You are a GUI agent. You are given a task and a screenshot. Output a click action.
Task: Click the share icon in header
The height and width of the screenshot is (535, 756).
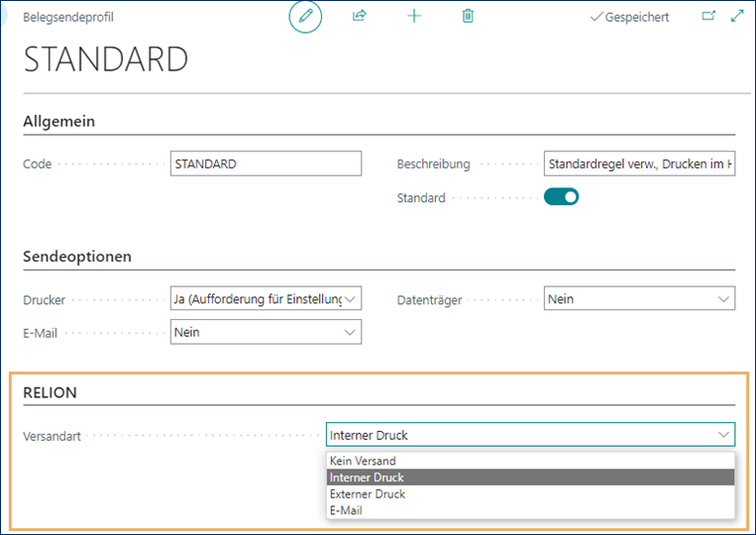click(360, 17)
